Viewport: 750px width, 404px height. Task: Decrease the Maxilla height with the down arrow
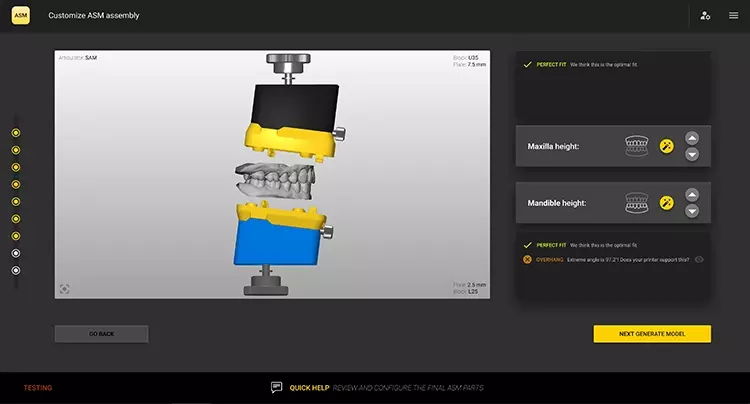click(x=692, y=154)
